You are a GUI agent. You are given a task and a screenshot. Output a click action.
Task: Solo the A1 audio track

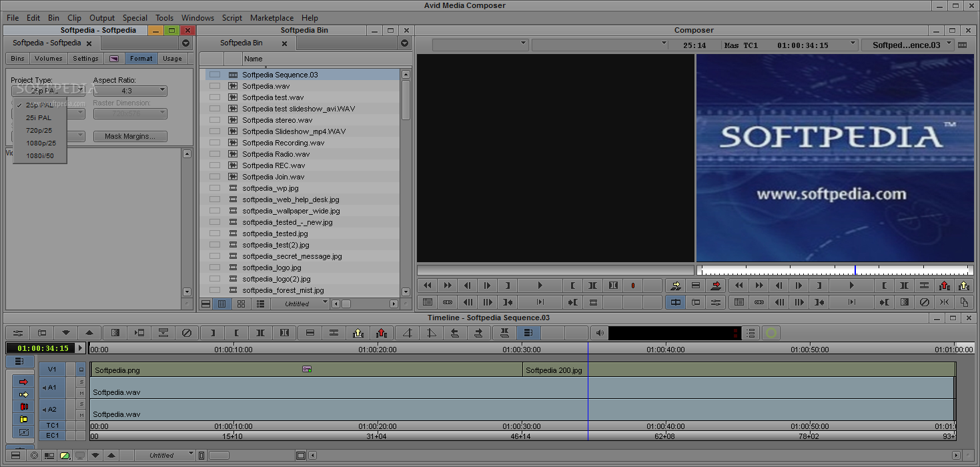pos(81,382)
